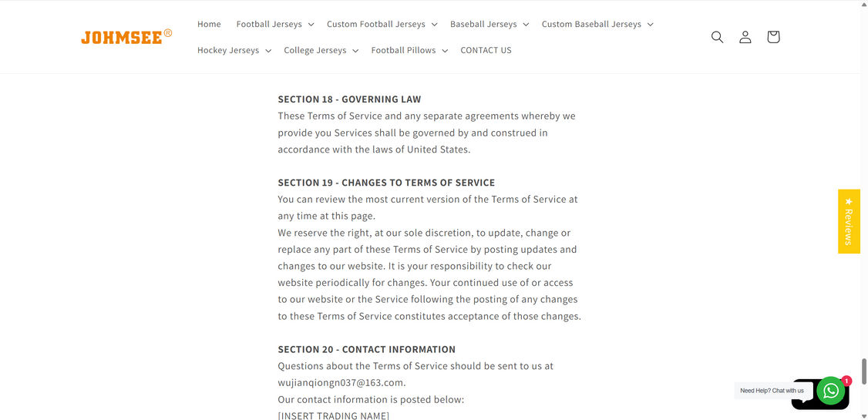The height and width of the screenshot is (420, 868).
Task: Click the Need Help chat bubble
Action: tap(772, 391)
